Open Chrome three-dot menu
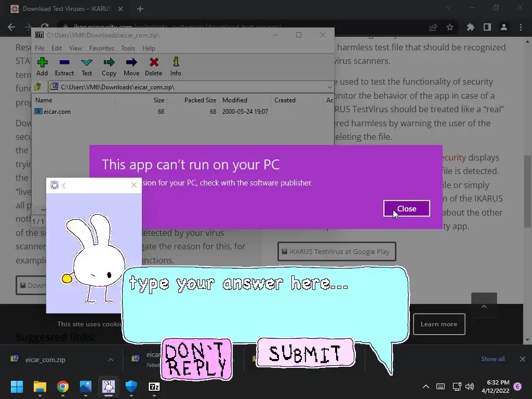The image size is (532, 399). click(x=521, y=27)
